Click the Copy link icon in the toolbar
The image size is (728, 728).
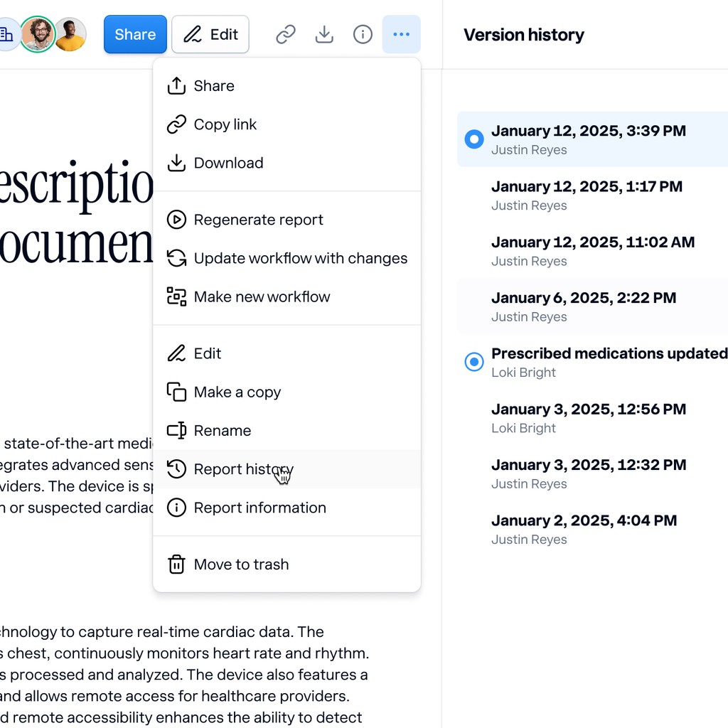[x=286, y=34]
